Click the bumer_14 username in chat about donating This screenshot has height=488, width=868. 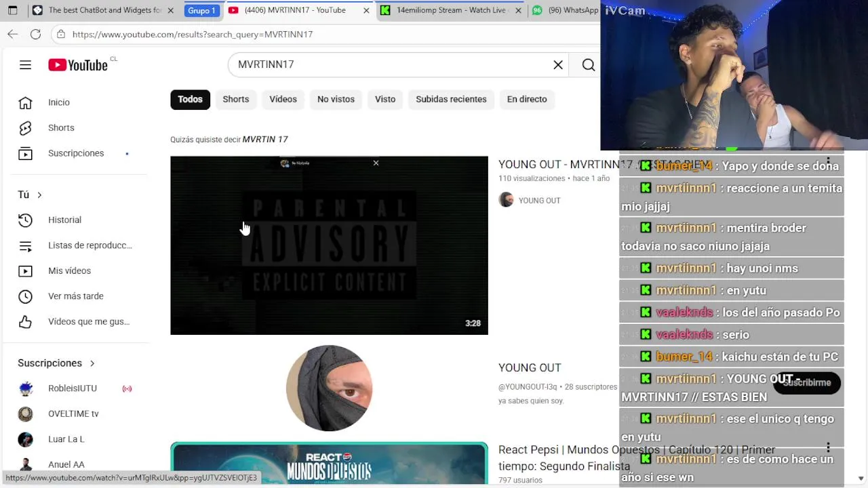coord(684,166)
